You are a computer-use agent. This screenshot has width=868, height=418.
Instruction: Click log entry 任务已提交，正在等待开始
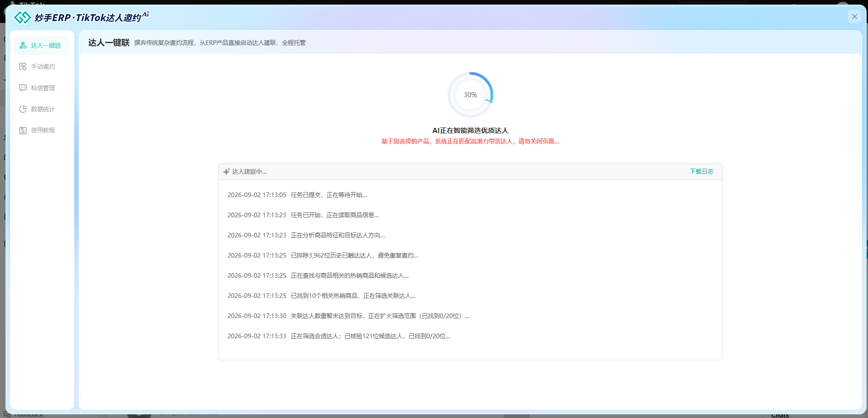click(x=329, y=195)
